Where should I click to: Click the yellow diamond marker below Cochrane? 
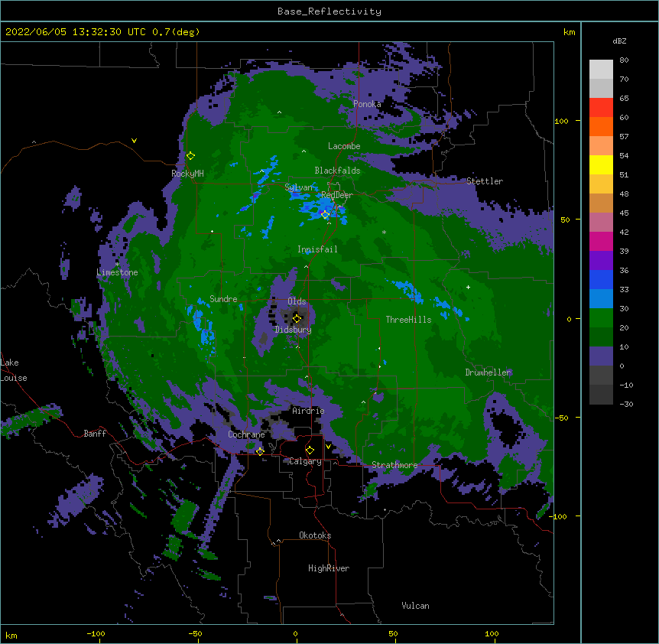(x=260, y=451)
